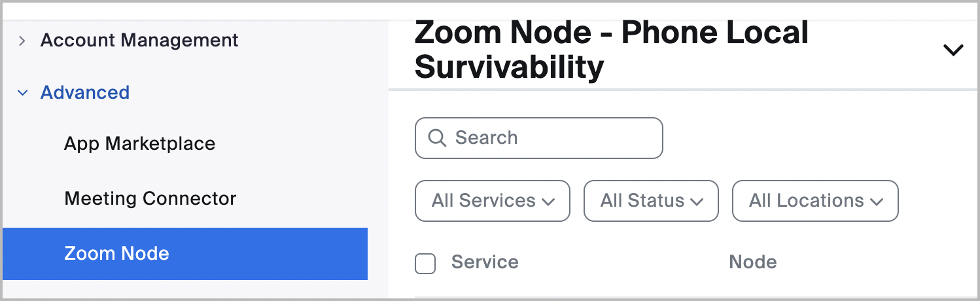Click the magnifier icon in the search box
The height and width of the screenshot is (301, 980).
tap(436, 138)
